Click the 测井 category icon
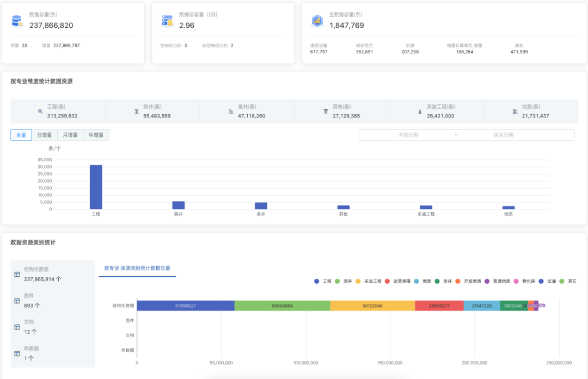 click(137, 111)
